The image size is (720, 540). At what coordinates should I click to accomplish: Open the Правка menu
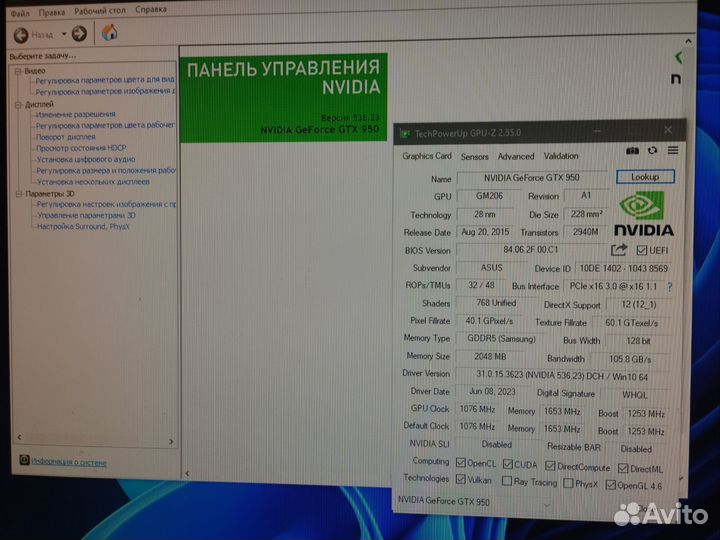[52, 12]
